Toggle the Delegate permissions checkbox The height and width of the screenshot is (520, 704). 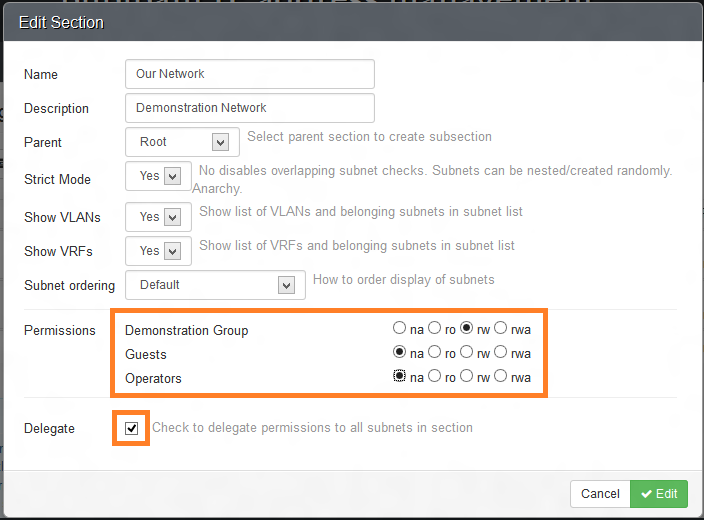click(132, 428)
